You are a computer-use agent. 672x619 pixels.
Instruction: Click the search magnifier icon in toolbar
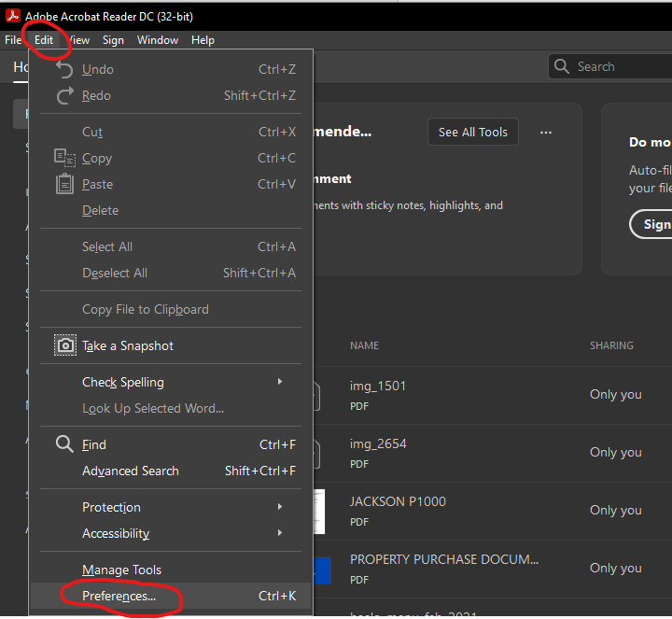pos(562,66)
